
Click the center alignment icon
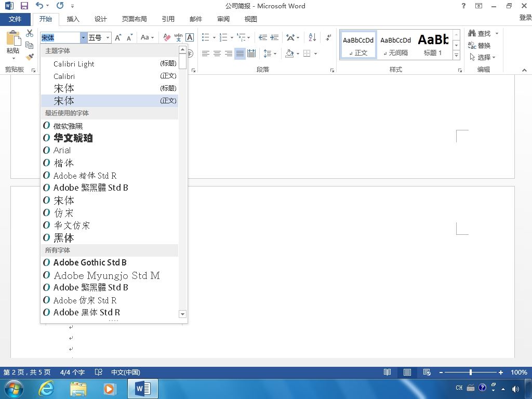click(217, 54)
